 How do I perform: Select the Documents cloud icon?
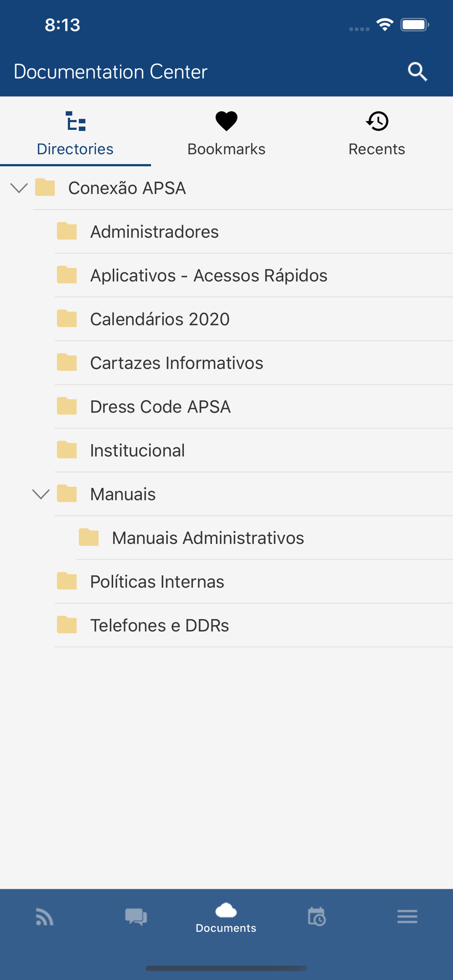pos(226,910)
